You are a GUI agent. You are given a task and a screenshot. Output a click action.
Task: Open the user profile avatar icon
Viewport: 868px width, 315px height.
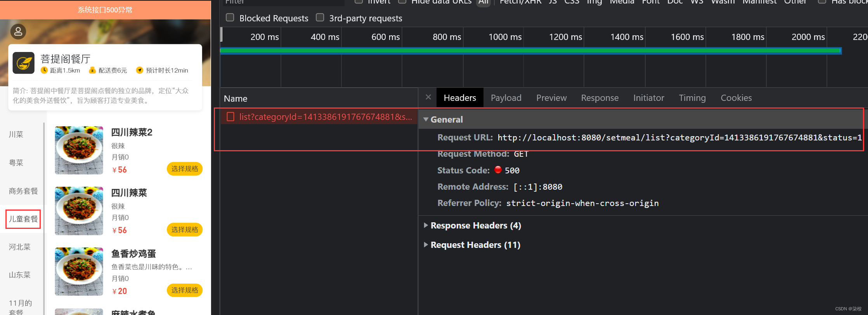(x=18, y=32)
